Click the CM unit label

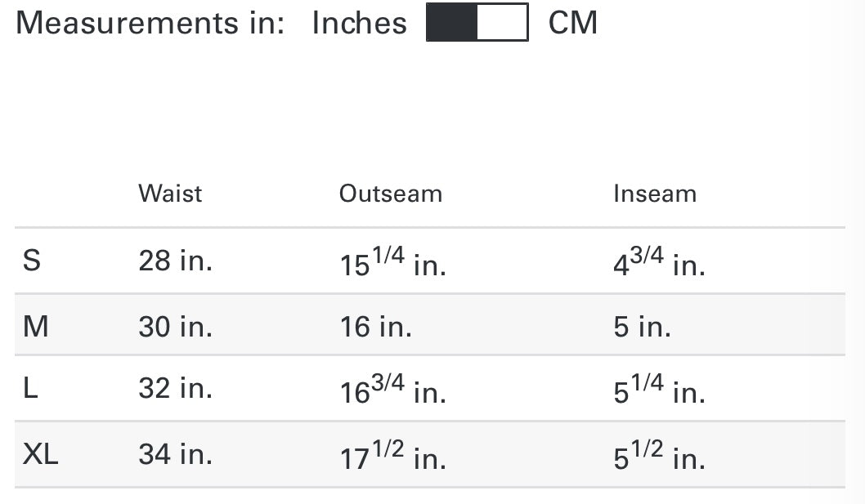point(573,23)
